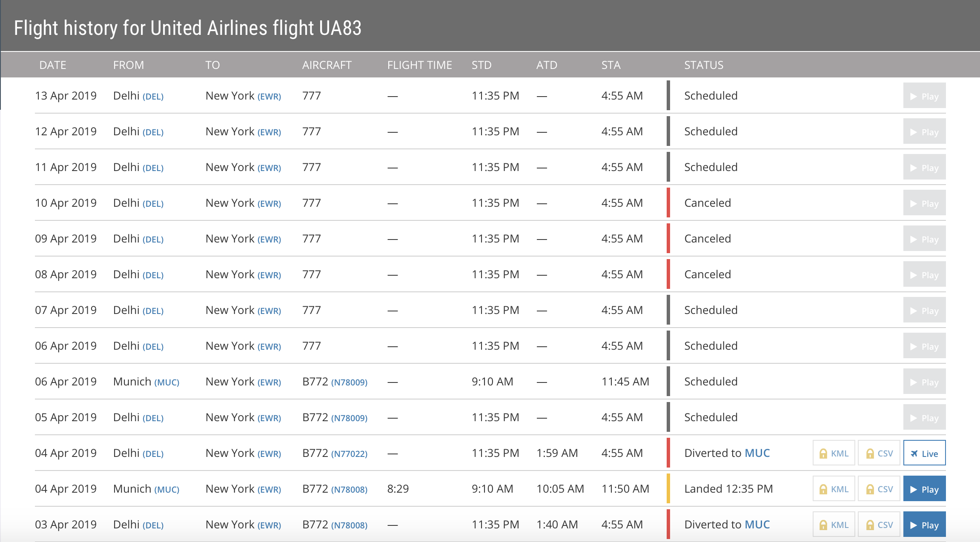The height and width of the screenshot is (542, 980).
Task: Download CSV for 03 Apr 2019 flight
Action: point(879,525)
